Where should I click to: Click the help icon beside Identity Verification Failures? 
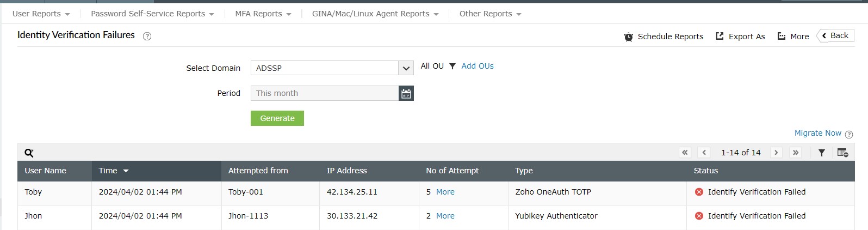(147, 36)
